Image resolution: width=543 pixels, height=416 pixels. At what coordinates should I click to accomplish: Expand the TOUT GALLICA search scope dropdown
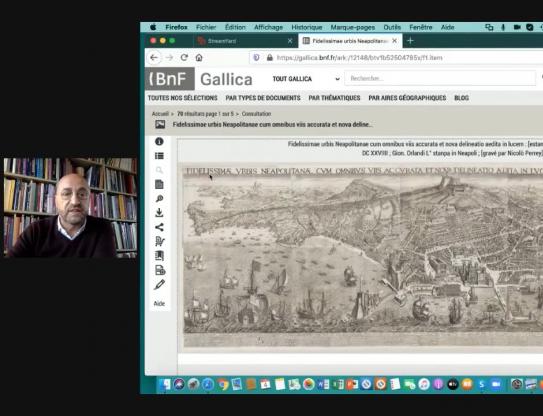point(306,79)
